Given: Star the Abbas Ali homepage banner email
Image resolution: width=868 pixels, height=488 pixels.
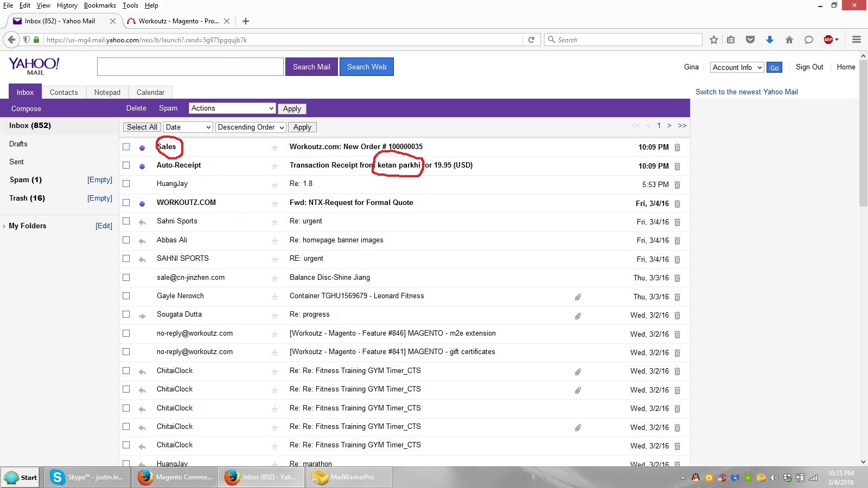Looking at the screenshot, I should tap(275, 241).
